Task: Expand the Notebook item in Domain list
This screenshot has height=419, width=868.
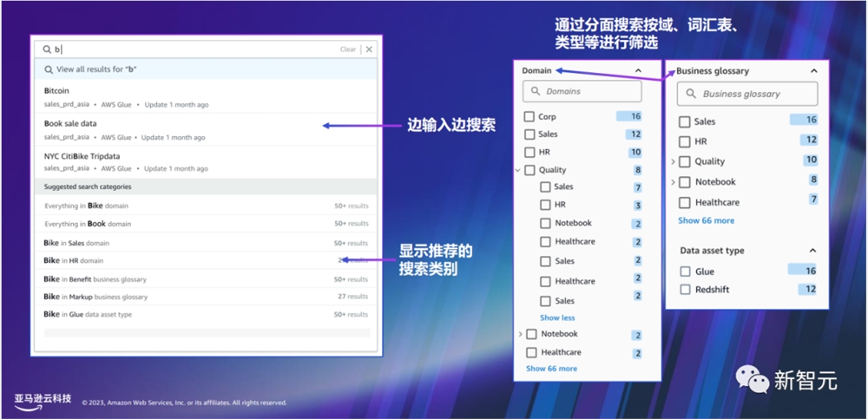Action: tap(520, 334)
